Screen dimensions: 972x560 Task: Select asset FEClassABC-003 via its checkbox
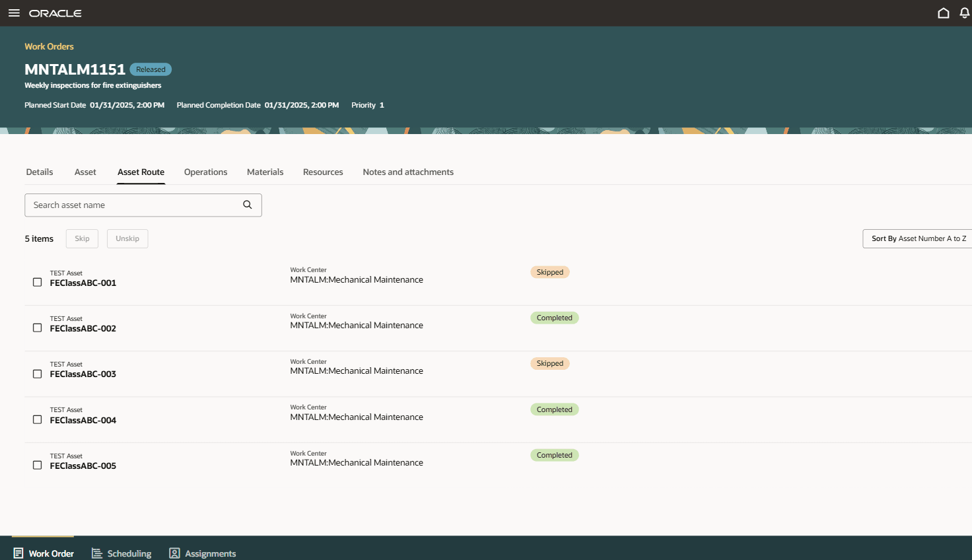click(x=37, y=373)
